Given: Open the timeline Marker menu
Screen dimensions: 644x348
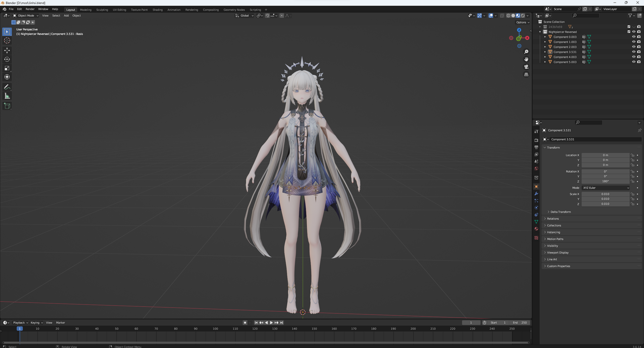Looking at the screenshot, I should tap(60, 323).
